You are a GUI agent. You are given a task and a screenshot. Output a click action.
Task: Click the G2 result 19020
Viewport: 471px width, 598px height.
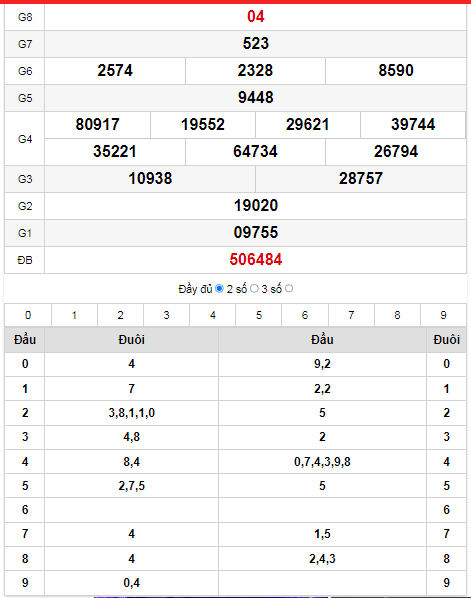(256, 206)
